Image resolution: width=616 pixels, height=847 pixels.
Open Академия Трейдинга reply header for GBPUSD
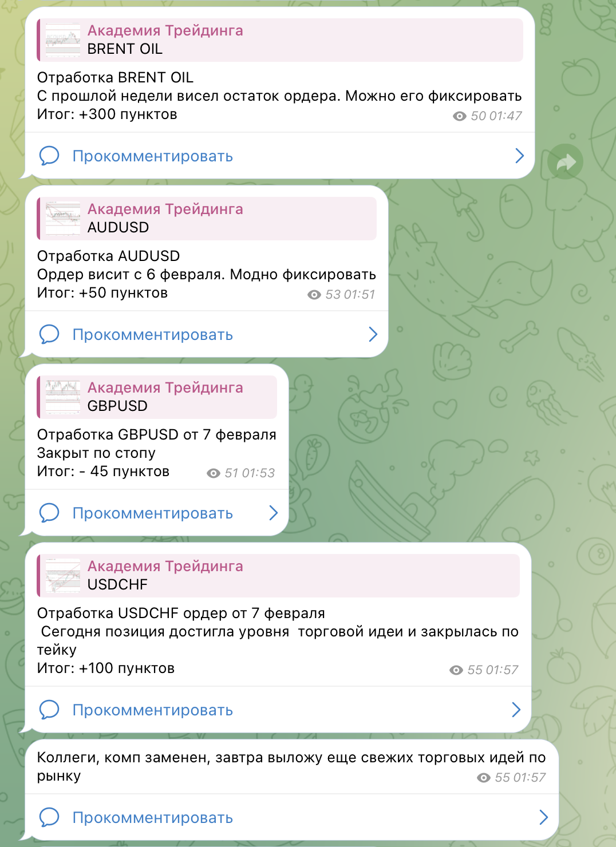coord(157,397)
